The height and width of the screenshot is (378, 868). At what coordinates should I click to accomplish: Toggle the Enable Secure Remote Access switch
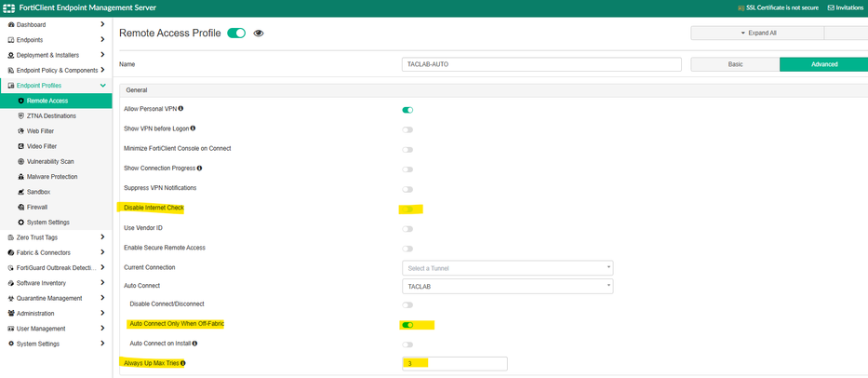tap(407, 249)
